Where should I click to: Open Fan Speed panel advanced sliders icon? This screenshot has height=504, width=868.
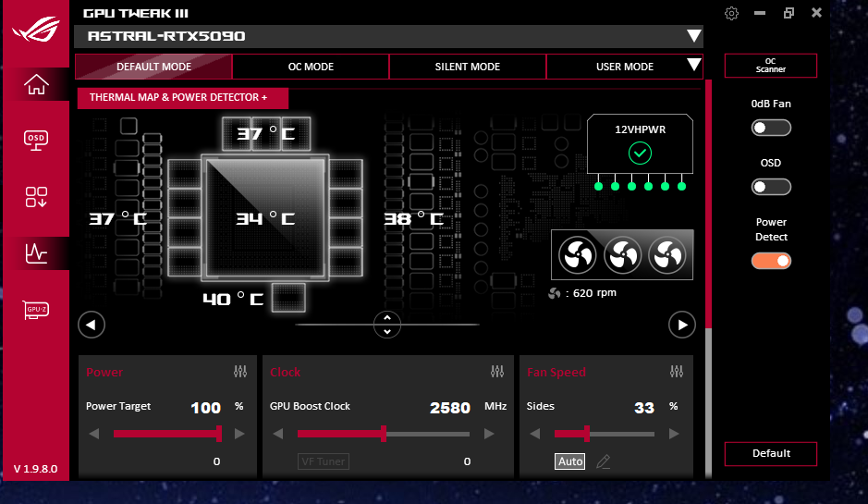click(677, 372)
